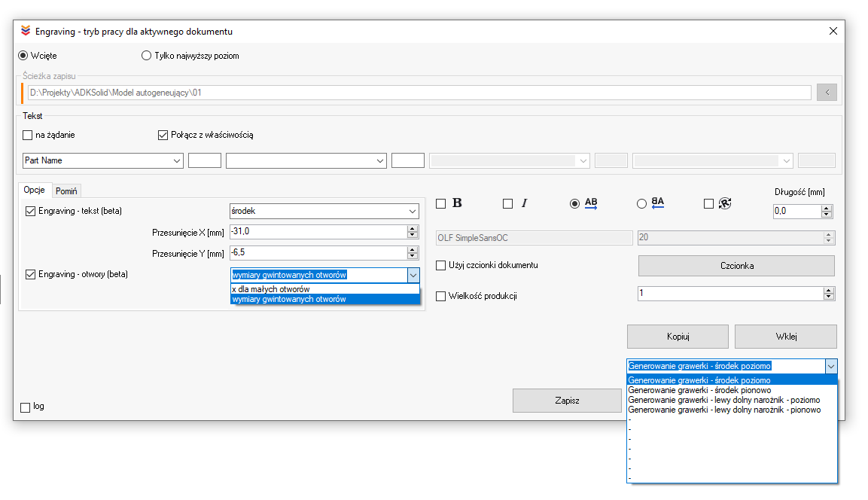This screenshot has width=868, height=500.
Task: Decrease Długość [mm] with down arrow
Action: point(827,215)
